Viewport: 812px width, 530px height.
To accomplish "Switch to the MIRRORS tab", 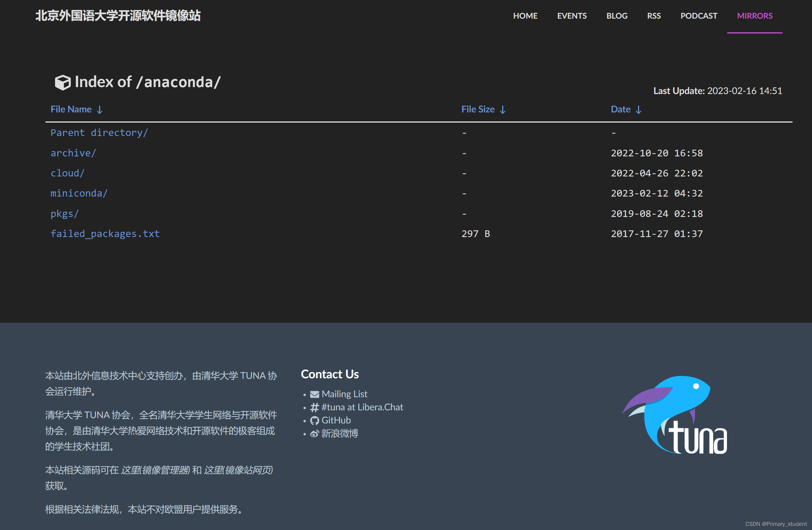I will coord(755,16).
